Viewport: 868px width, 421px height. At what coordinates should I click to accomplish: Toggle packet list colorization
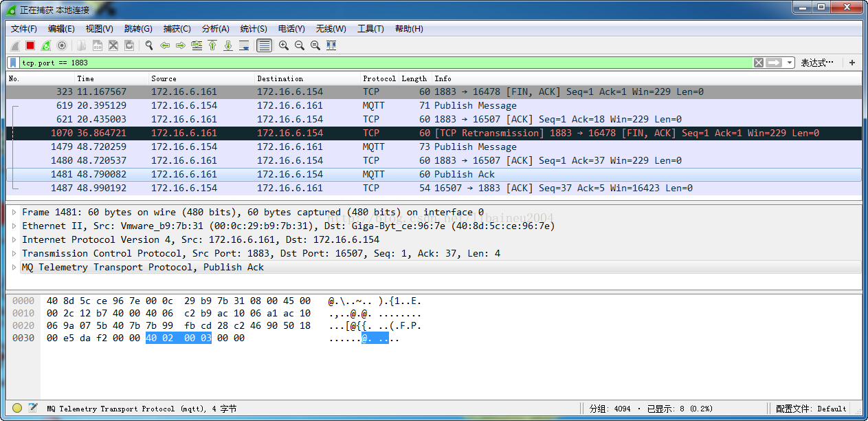(264, 45)
